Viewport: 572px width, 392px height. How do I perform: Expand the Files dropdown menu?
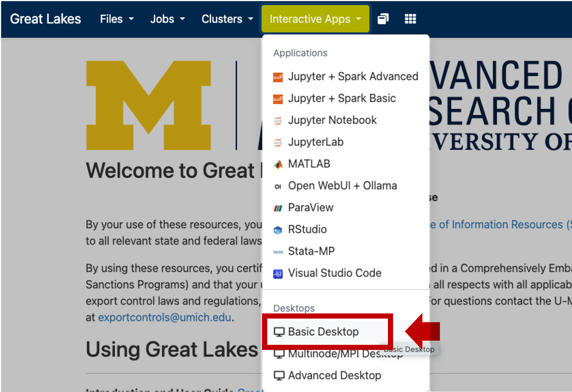[x=117, y=19]
